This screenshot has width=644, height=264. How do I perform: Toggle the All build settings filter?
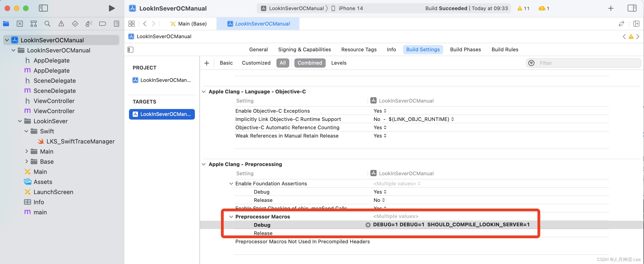coord(283,63)
